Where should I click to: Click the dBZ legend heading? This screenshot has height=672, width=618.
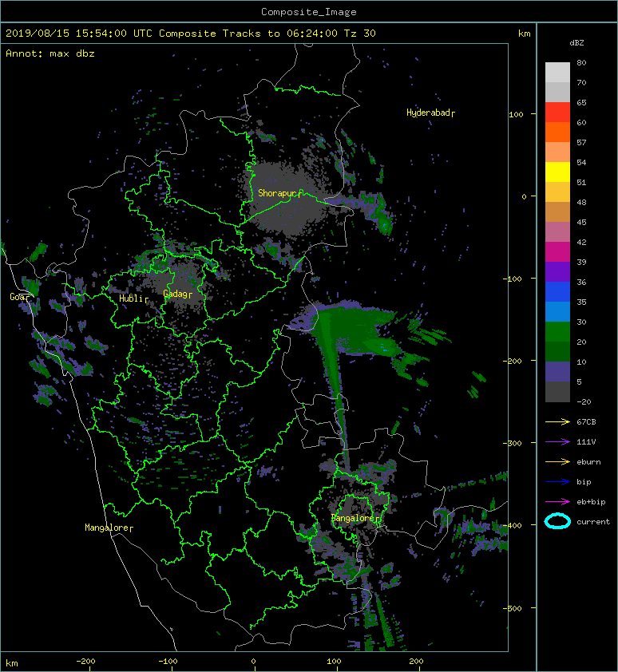(x=576, y=43)
